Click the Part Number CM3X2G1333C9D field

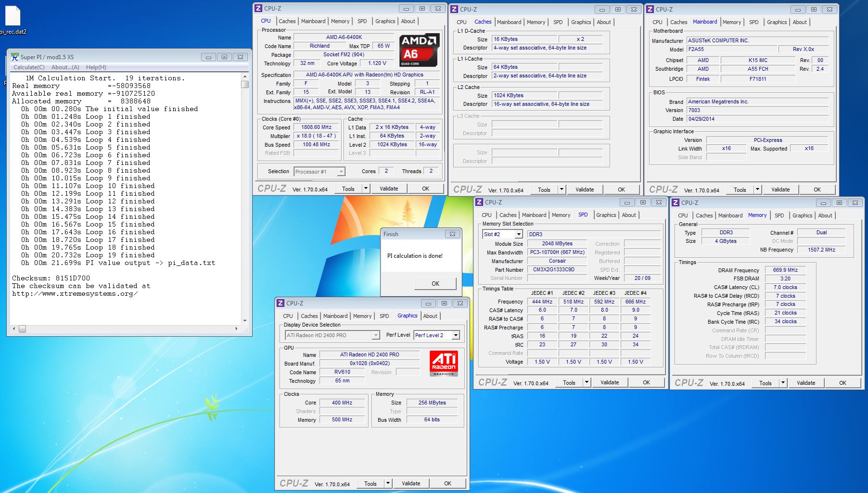pyautogui.click(x=557, y=270)
